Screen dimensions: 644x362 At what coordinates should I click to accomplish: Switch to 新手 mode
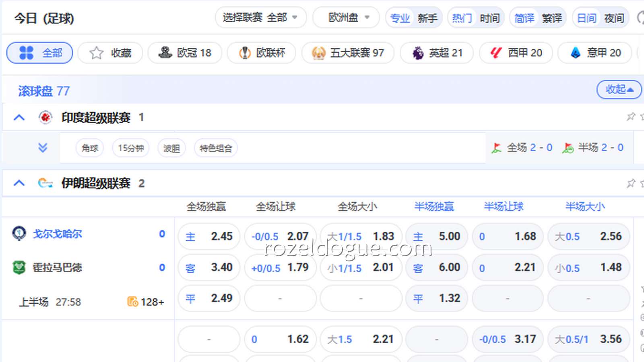coord(427,18)
